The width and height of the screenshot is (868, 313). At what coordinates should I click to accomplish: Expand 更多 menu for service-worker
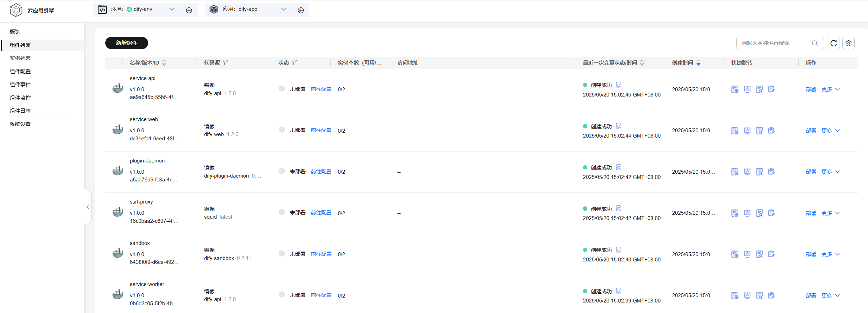point(830,295)
